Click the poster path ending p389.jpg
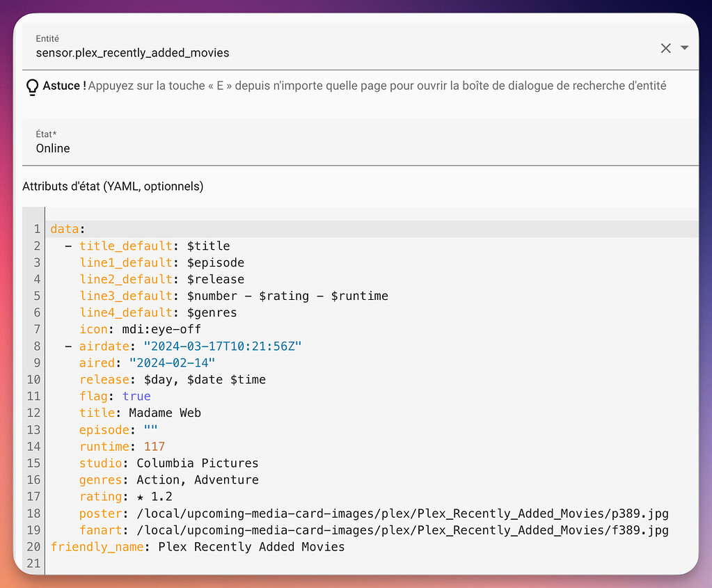712x588 pixels. [403, 514]
